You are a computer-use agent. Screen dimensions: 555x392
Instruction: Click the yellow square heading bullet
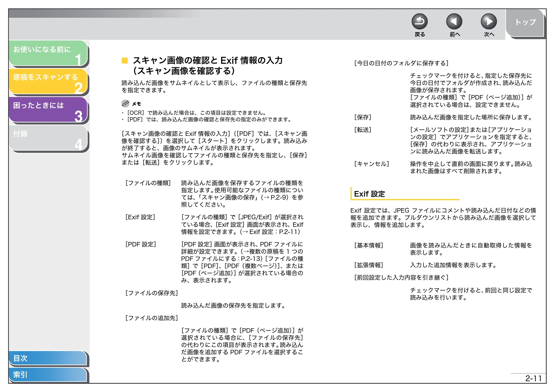[125, 60]
